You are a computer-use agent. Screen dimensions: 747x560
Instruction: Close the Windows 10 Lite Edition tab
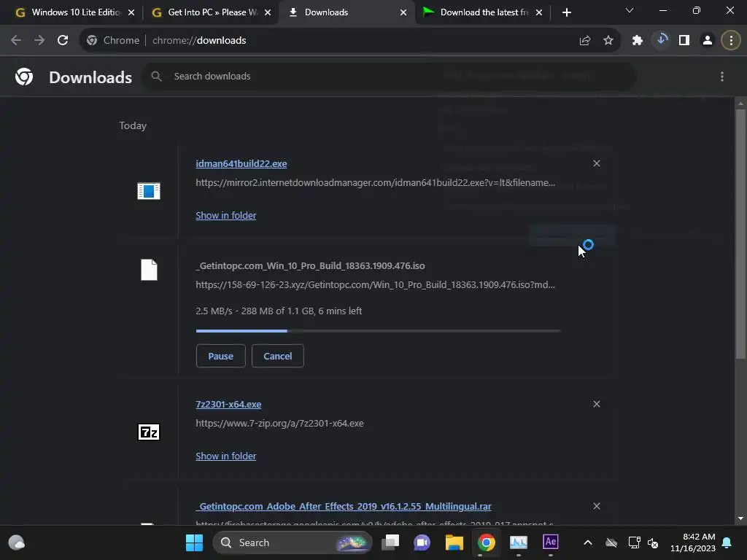coord(131,12)
